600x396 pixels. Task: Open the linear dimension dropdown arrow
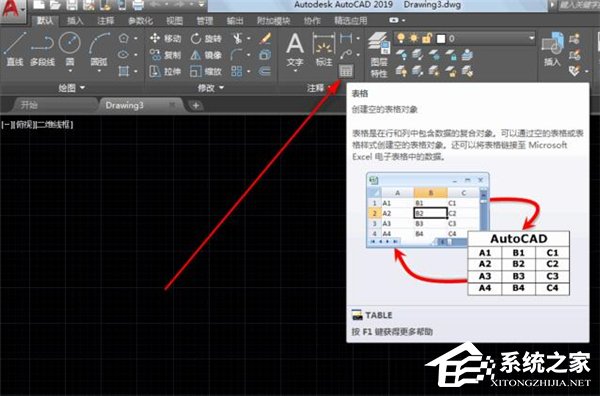coord(358,38)
